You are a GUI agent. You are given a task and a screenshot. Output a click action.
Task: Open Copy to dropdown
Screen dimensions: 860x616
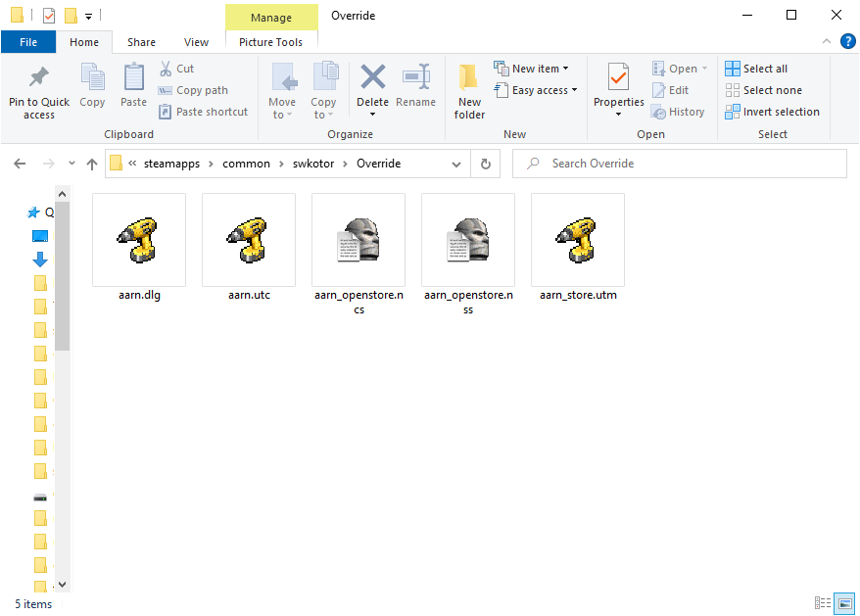[x=323, y=91]
